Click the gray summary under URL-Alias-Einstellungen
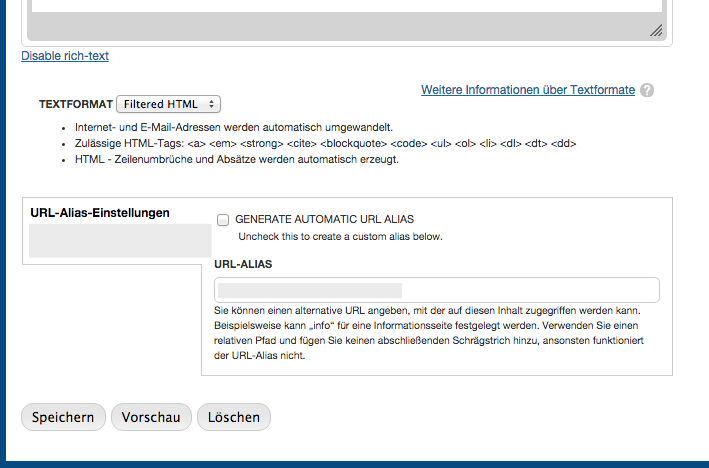 (x=120, y=241)
